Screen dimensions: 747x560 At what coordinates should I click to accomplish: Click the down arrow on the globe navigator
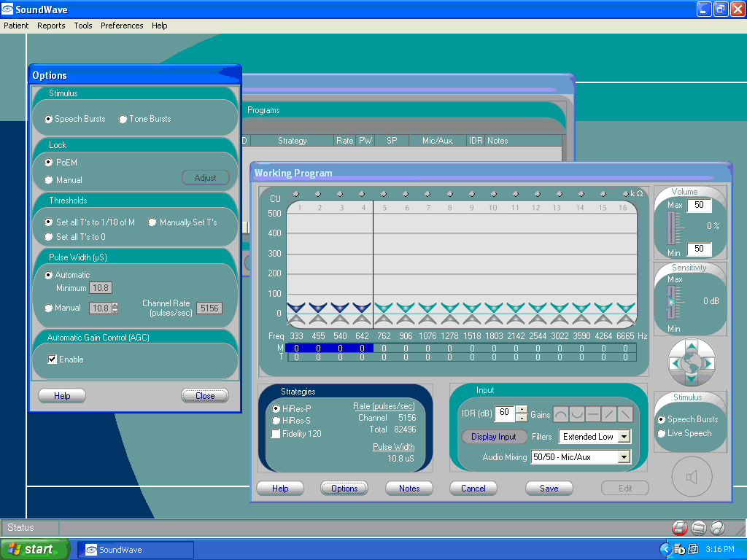click(692, 379)
